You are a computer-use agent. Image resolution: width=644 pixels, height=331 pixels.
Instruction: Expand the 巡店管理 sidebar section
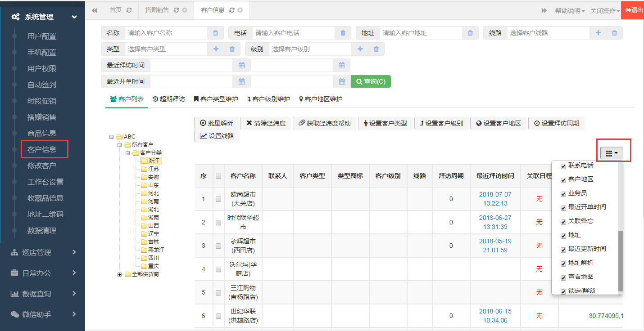click(74, 252)
